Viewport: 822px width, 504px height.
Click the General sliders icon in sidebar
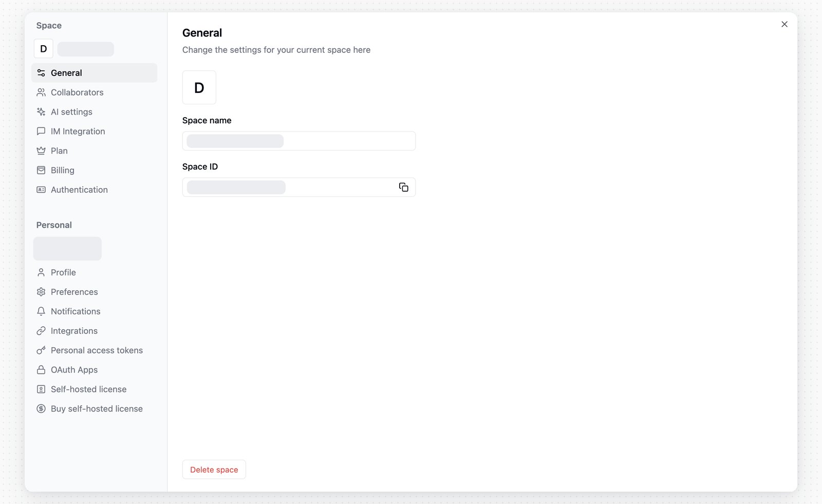[x=41, y=73]
